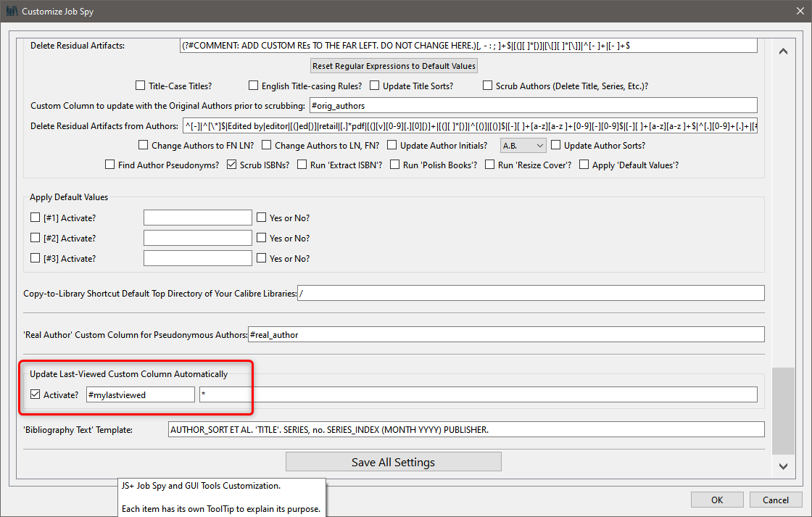812x517 pixels.
Task: Check Apply 'Default Values' option
Action: [x=584, y=165]
